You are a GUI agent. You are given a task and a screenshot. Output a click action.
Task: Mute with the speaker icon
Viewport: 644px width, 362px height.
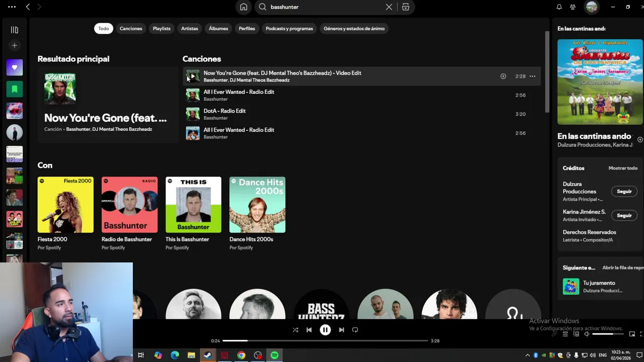click(x=587, y=334)
